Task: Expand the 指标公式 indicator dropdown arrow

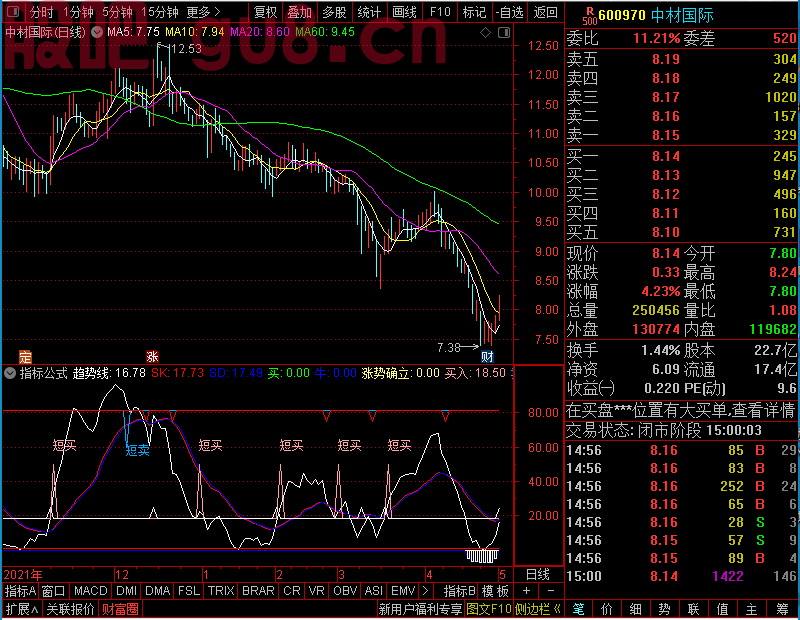Action: pos(10,373)
